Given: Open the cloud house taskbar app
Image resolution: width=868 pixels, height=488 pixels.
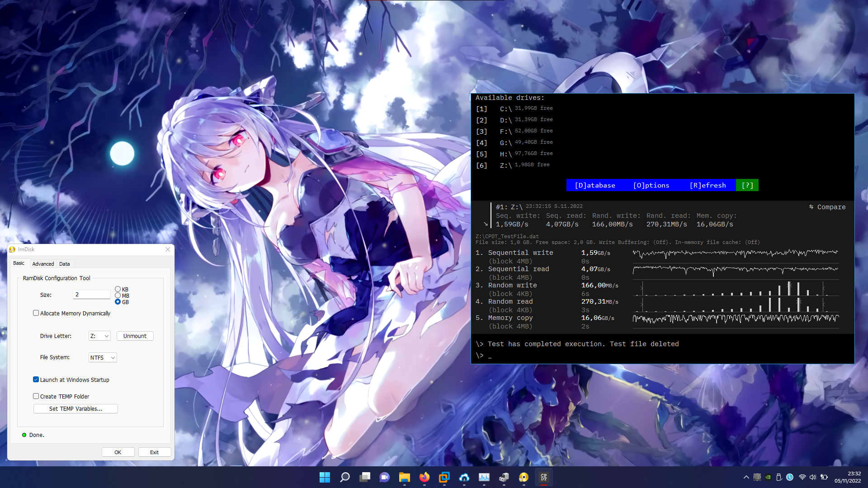Looking at the screenshot, I should coord(464,477).
